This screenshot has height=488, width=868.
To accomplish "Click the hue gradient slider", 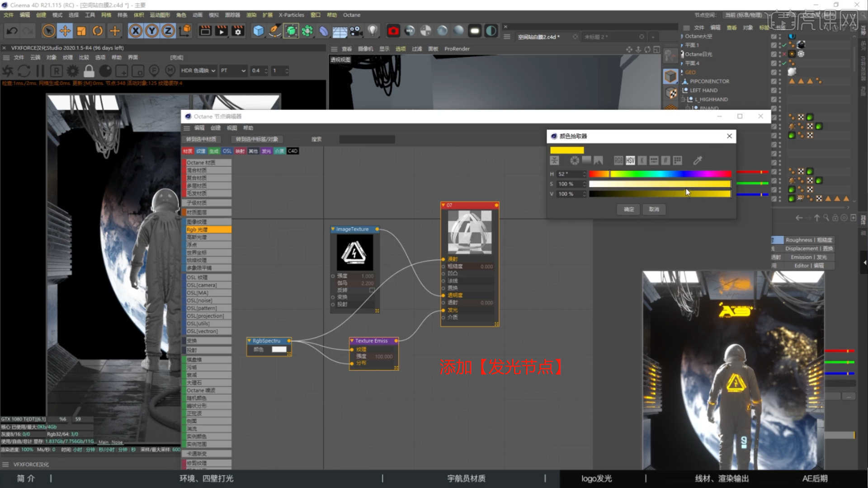I will click(660, 174).
